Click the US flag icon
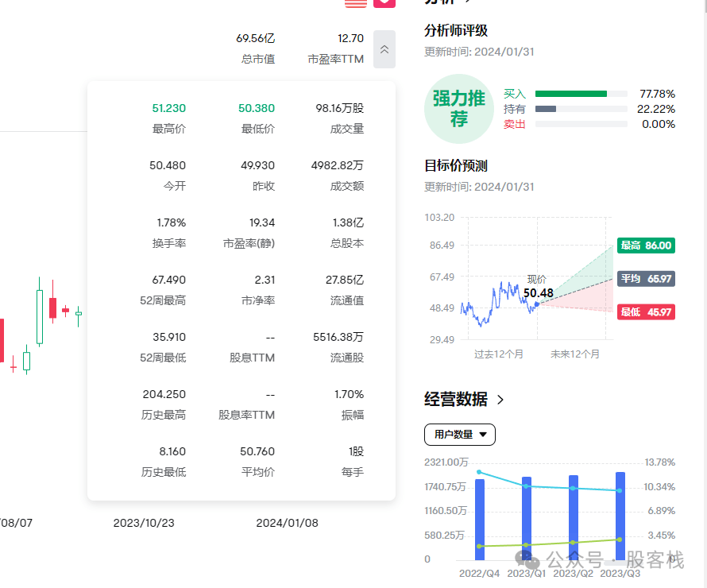 pos(356,3)
